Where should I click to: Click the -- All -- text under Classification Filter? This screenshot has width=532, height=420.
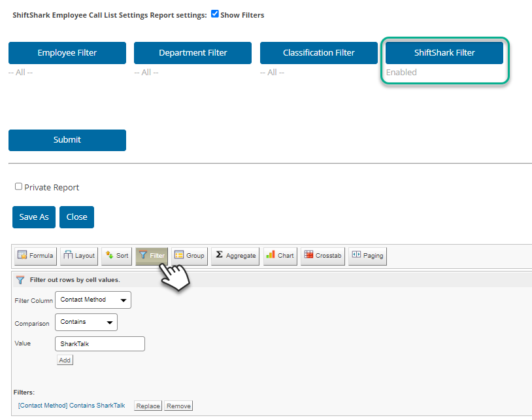click(x=272, y=73)
